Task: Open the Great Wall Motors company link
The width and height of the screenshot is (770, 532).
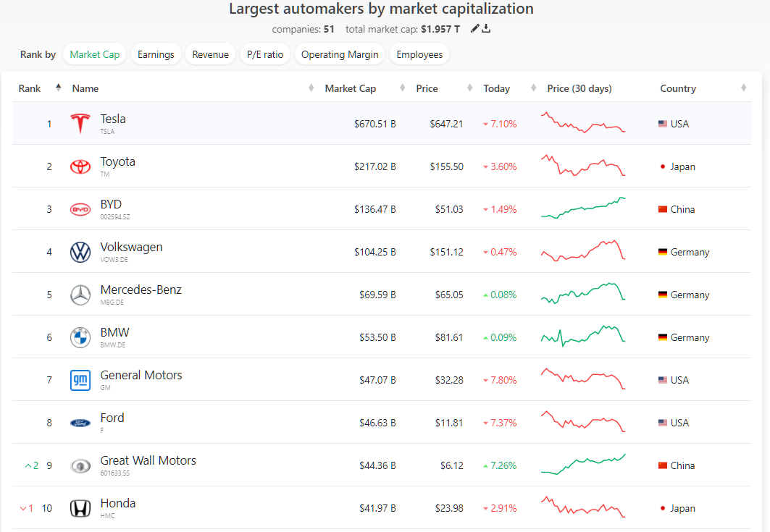Action: click(148, 460)
